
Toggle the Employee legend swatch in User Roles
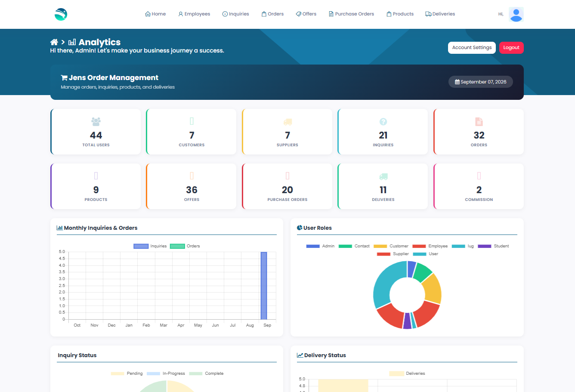pos(419,246)
